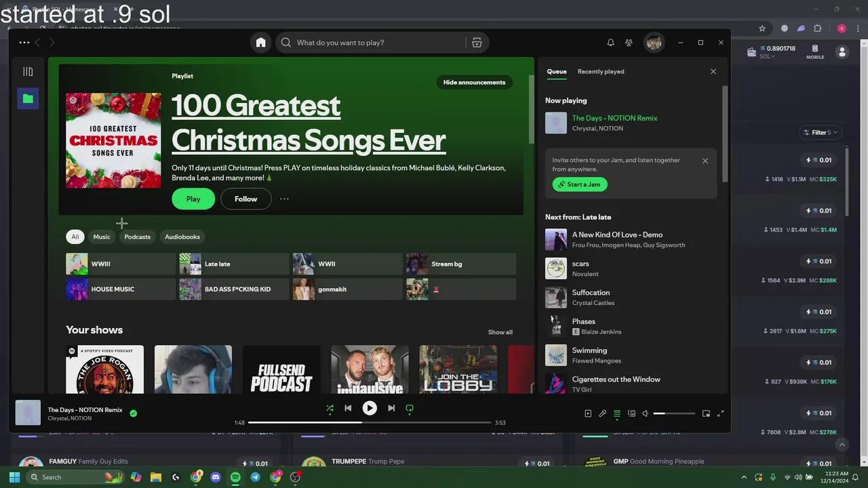Click the main Play button in player bar
This screenshot has height=488, width=868.
[370, 408]
